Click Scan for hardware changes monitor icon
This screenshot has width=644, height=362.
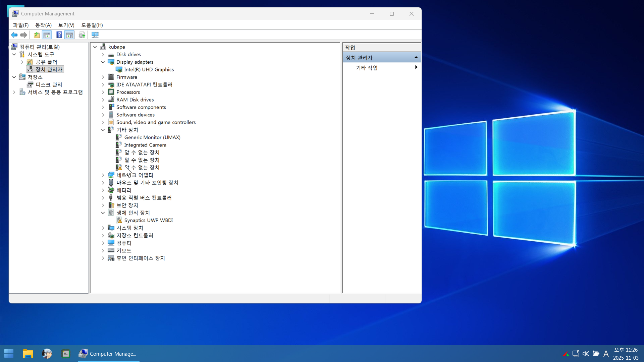coord(95,35)
